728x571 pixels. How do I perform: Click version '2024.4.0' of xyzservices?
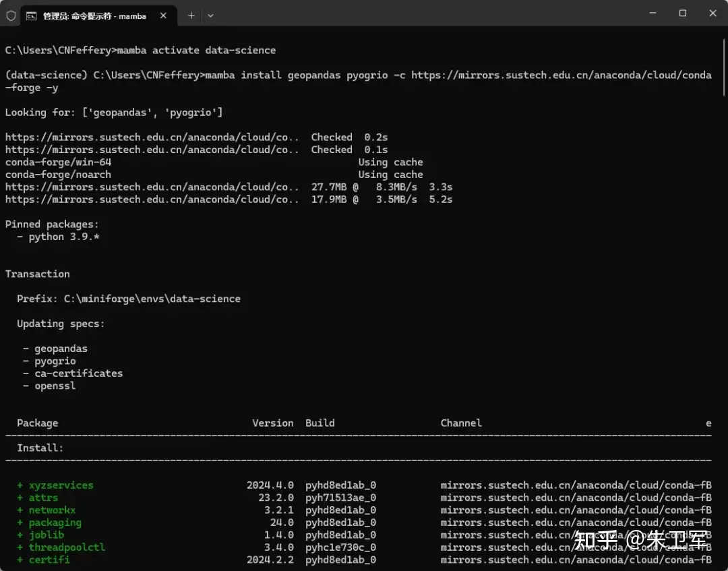270,485
